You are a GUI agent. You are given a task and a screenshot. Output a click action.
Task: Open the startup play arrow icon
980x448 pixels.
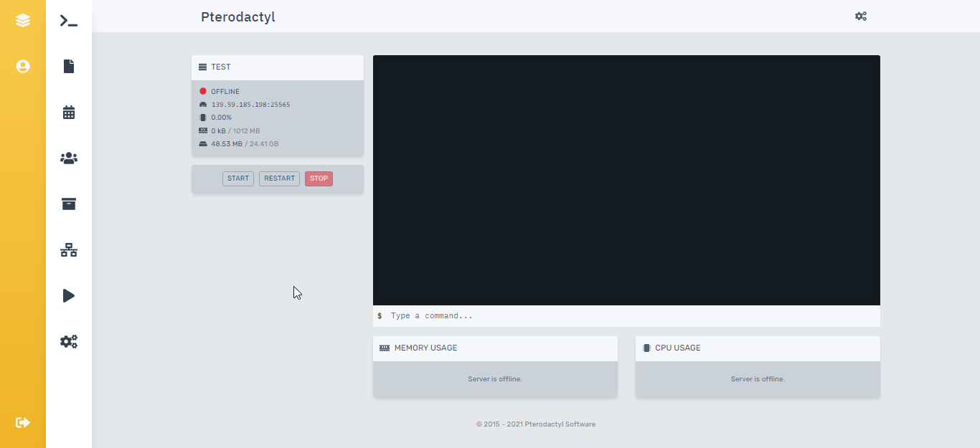(x=69, y=295)
